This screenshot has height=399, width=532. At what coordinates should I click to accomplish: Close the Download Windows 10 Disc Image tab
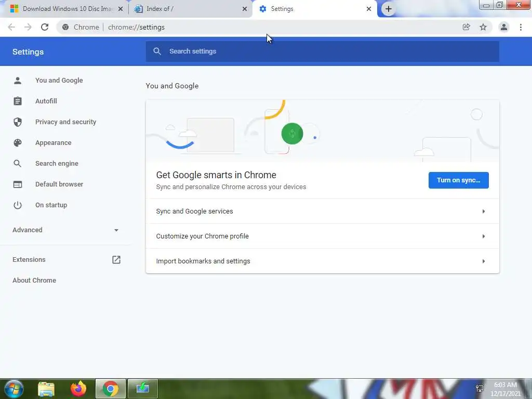tap(121, 9)
